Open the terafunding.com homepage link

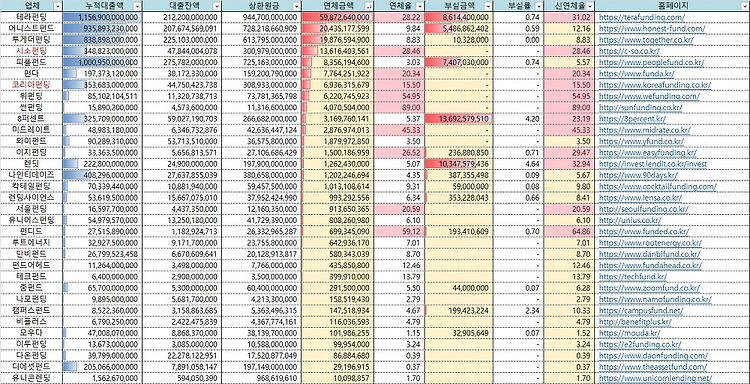641,17
